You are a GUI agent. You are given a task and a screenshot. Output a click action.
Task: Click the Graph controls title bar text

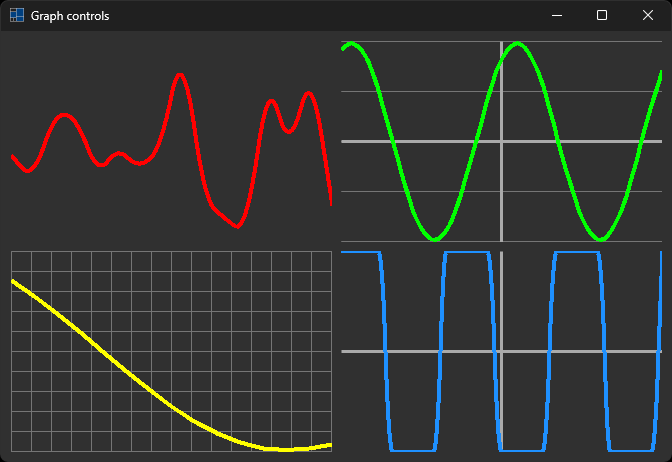[70, 16]
